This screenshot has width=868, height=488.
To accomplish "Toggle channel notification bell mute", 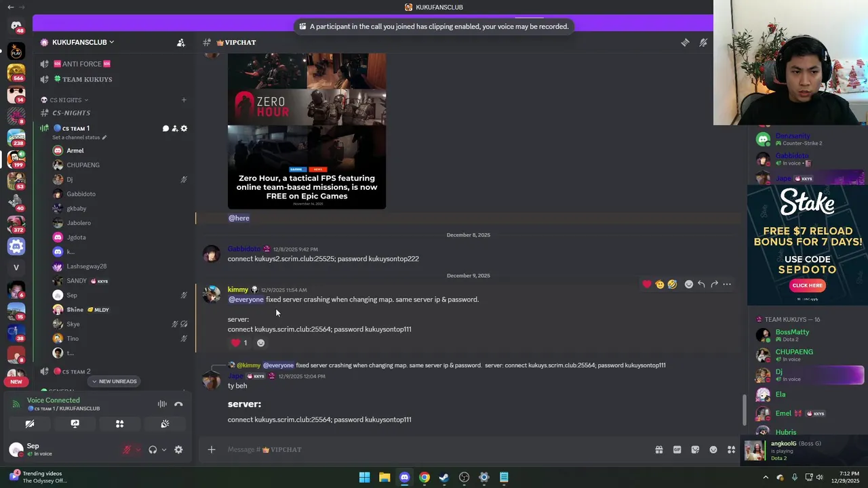I will 703,42.
